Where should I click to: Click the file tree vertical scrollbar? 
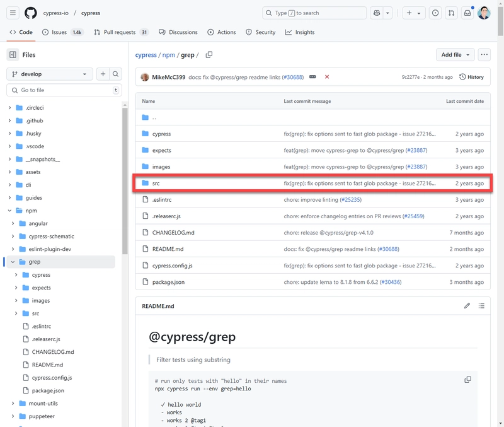(x=125, y=181)
